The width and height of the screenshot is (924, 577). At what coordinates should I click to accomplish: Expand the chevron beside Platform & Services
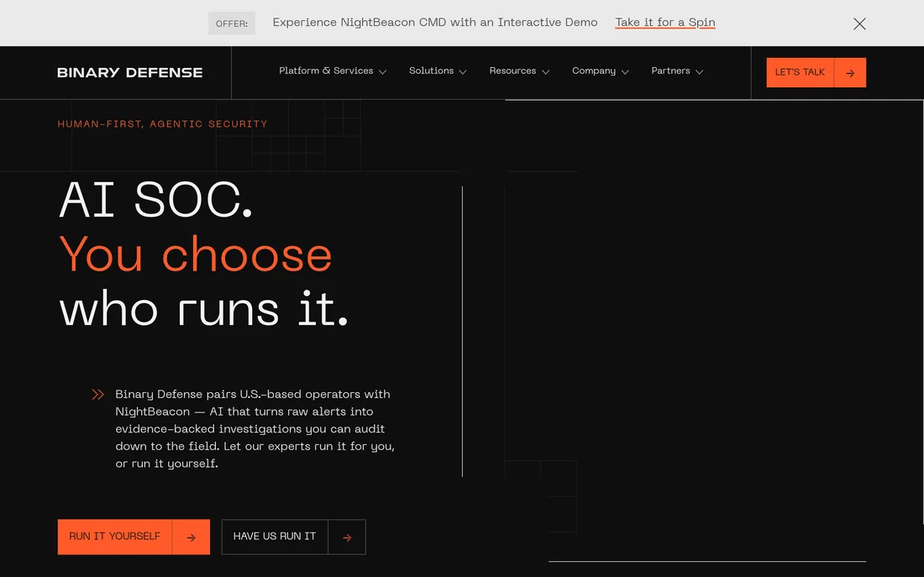pos(382,72)
